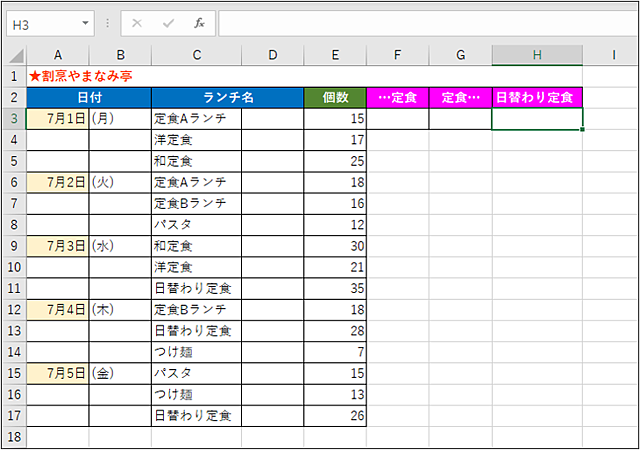Click date cell 7月4日
Viewport: 640px width, 450px height.
click(58, 310)
